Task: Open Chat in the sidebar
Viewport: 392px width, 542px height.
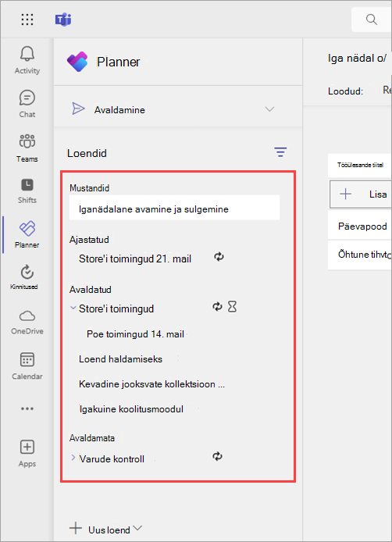Action: tap(27, 104)
